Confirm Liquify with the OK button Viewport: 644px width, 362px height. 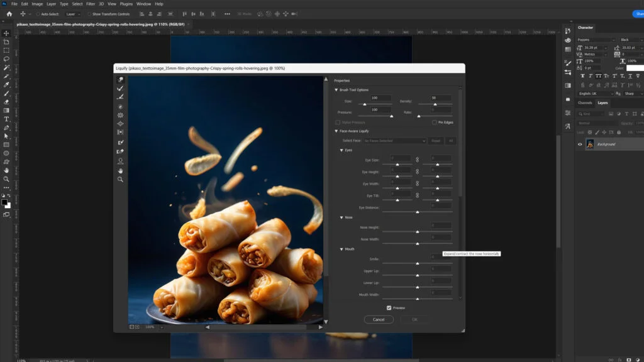[x=414, y=319]
